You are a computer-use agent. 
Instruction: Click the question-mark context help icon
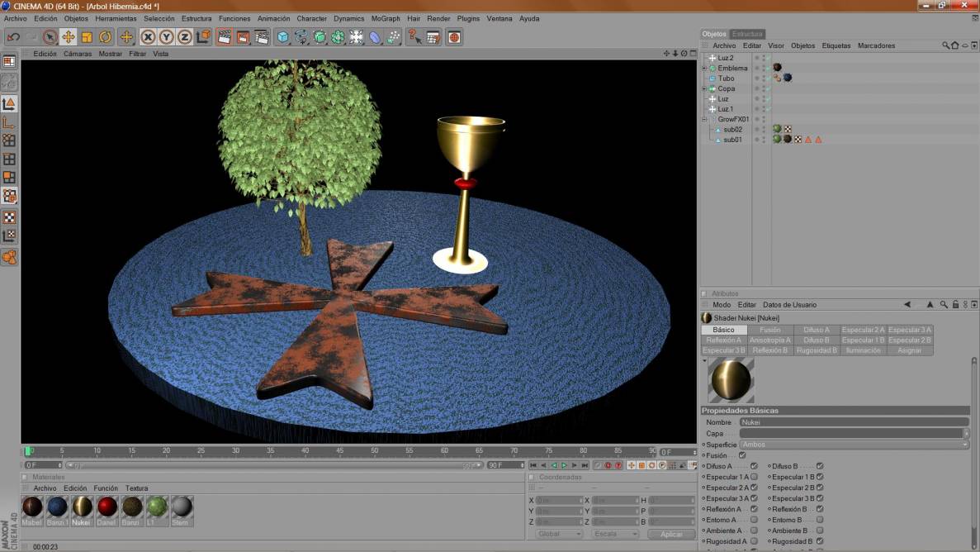coord(415,37)
